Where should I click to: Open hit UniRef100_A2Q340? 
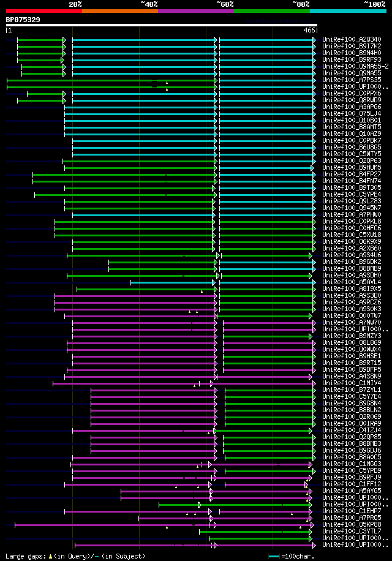point(352,39)
